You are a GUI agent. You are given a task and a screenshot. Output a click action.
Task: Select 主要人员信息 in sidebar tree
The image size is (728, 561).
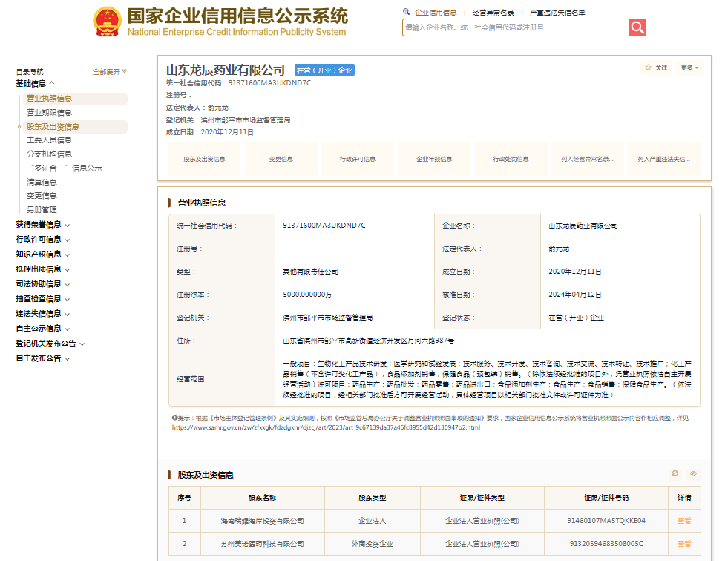[x=49, y=140]
